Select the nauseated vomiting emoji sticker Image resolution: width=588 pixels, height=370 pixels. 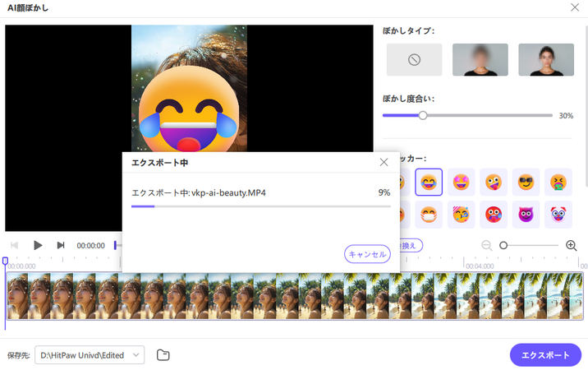click(558, 183)
